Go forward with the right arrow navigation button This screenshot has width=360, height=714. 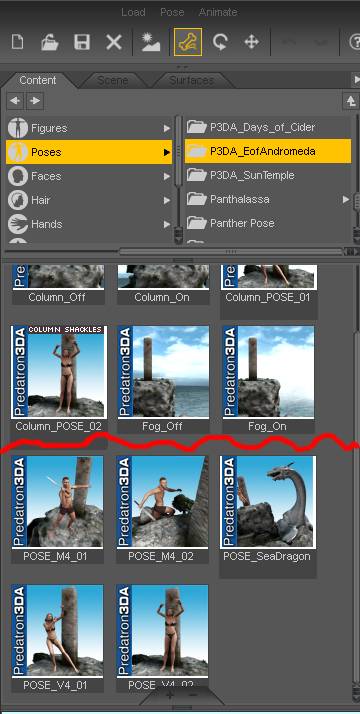[x=35, y=101]
